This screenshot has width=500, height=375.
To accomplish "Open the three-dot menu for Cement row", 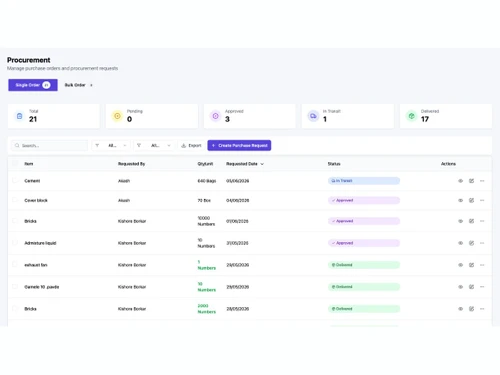I will (x=482, y=181).
